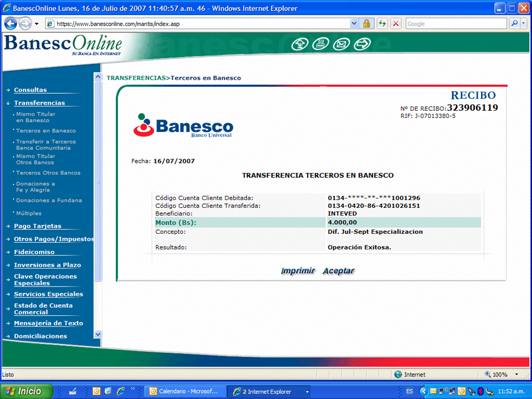Expand the quick launch overflow chevron
Image resolution: width=532 pixels, height=399 pixels.
coord(132,389)
